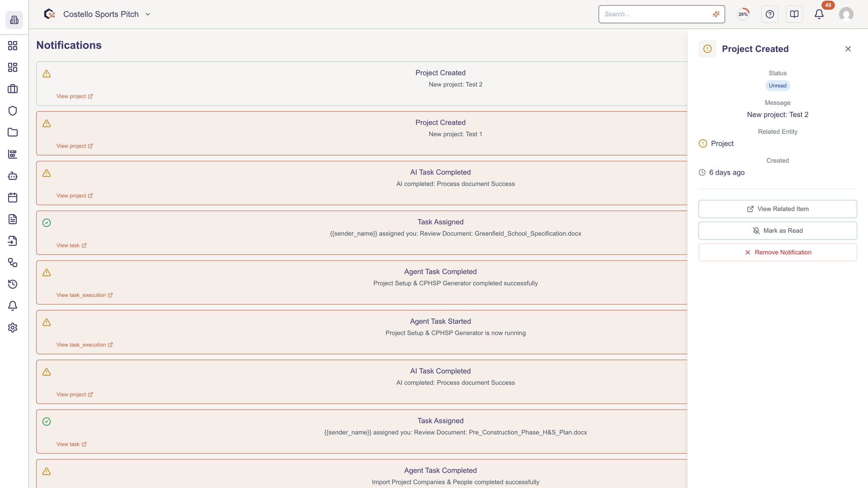Mark the Test 2 notification as read
The width and height of the screenshot is (868, 488).
(x=777, y=231)
